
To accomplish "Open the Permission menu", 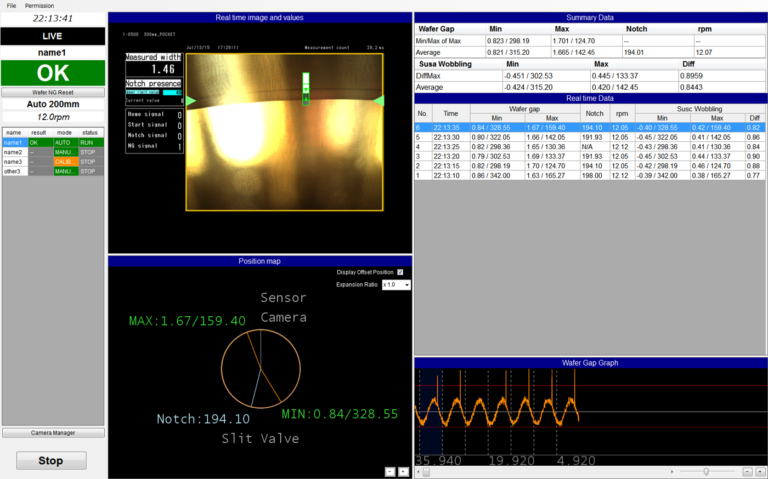I will (x=39, y=5).
